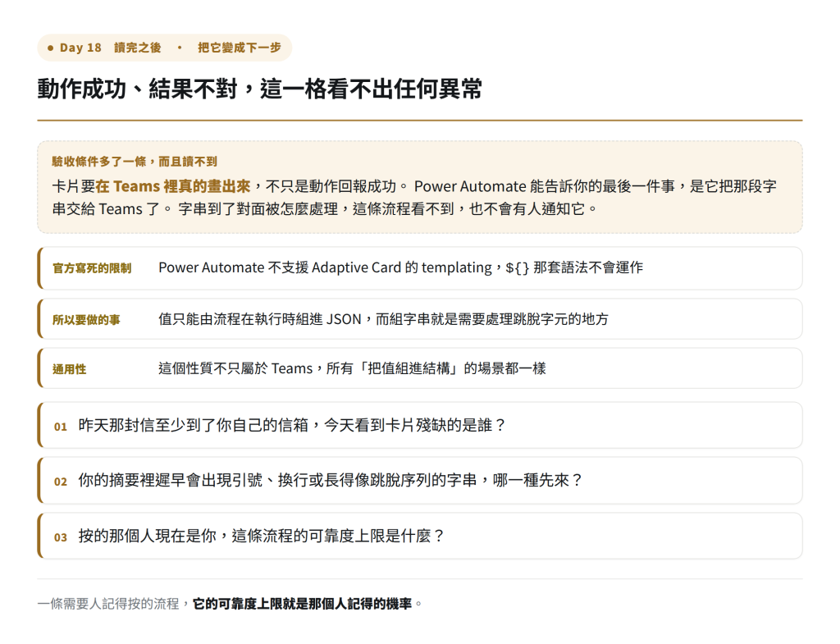Click the question number "03"
This screenshot has height=644, width=840.
coord(61,537)
